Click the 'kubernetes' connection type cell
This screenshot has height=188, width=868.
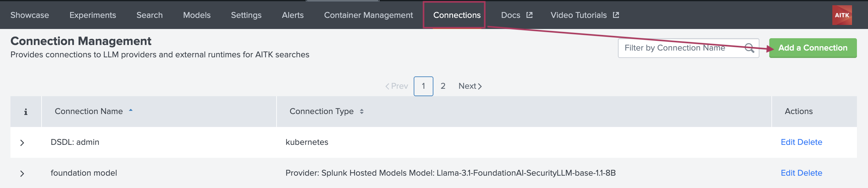pos(307,142)
